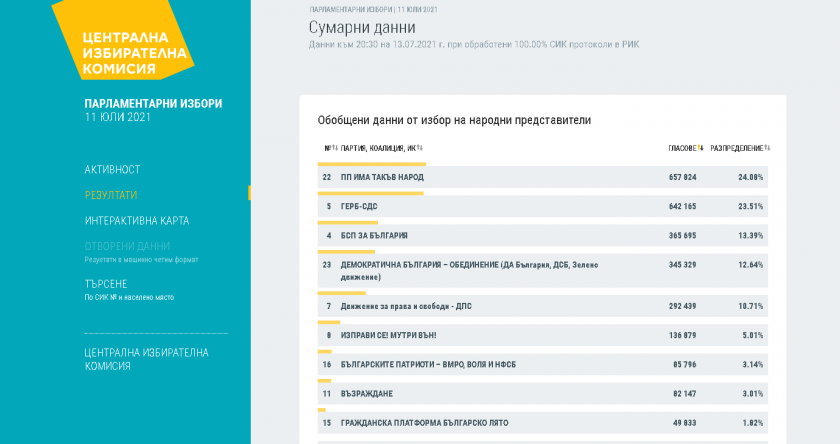Follow the Централна избирателна комисия sidebar link
Viewport: 840px width, 444px height.
pos(146,359)
